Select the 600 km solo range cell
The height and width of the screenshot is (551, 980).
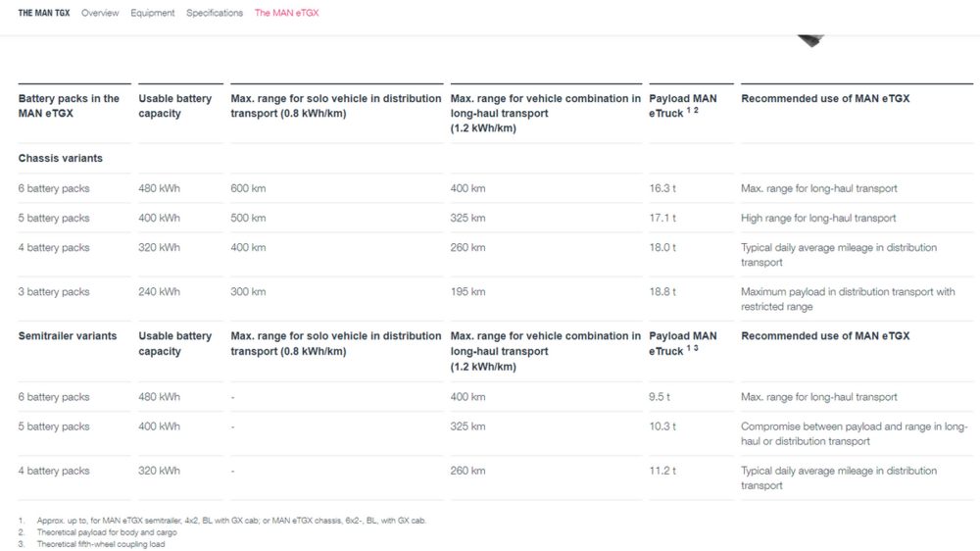tap(248, 188)
